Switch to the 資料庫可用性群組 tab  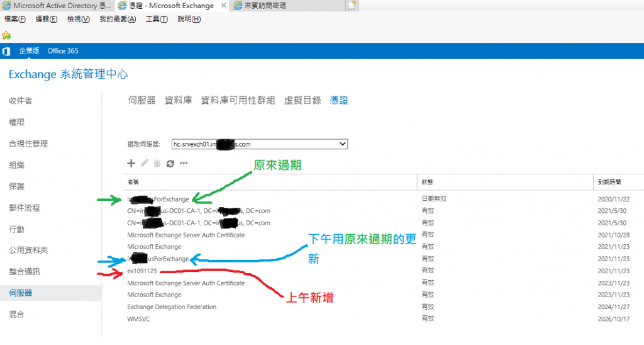pos(238,100)
